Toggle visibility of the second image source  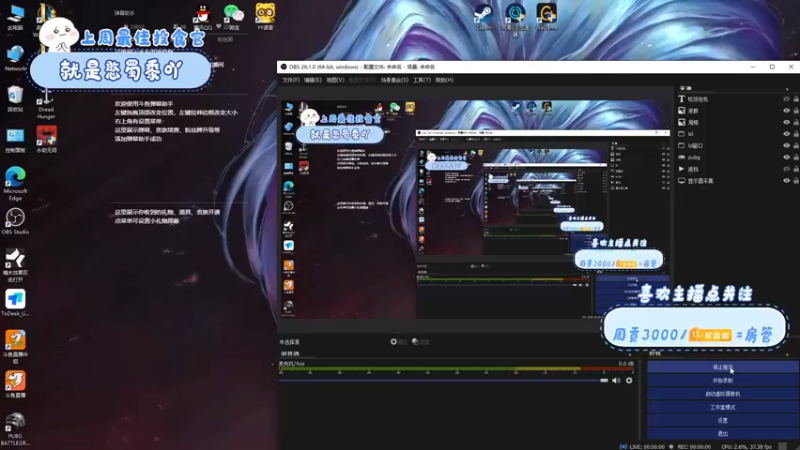(x=787, y=122)
